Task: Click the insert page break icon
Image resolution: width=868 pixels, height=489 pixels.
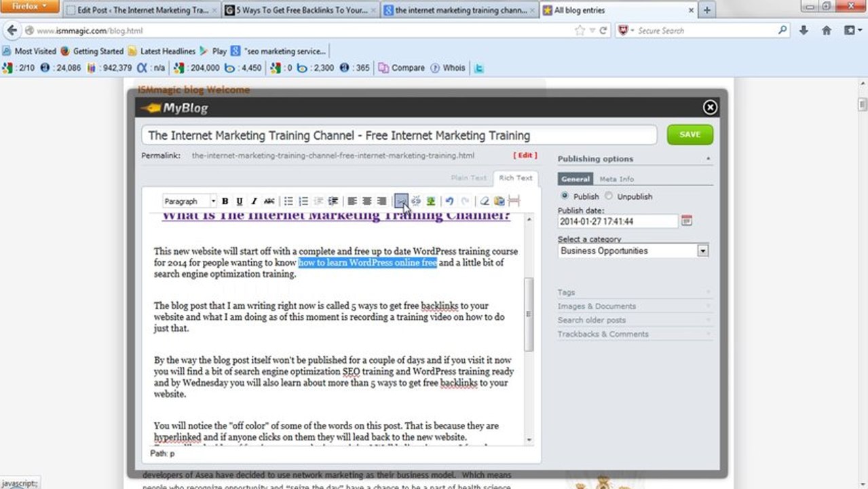Action: pos(514,201)
